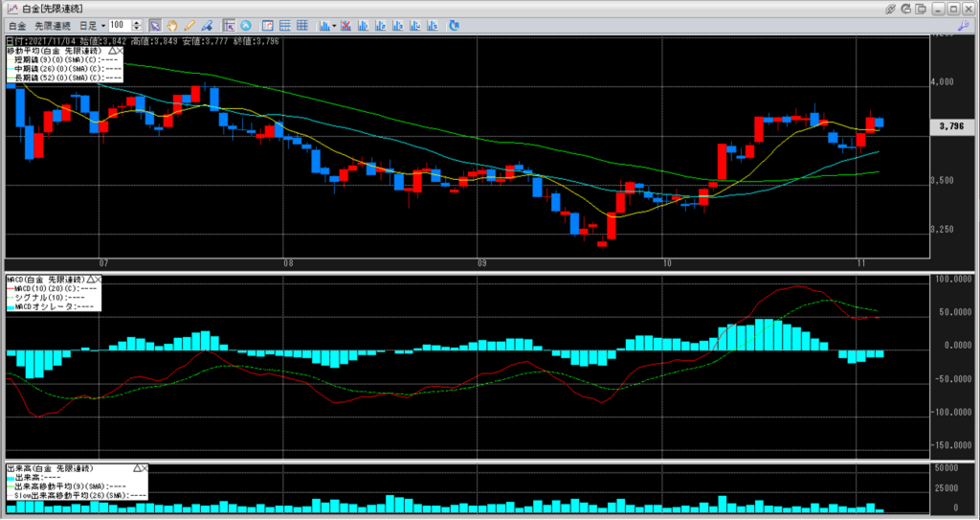Open the chart indicator dropdown arrow
The image size is (980, 520).
pyautogui.click(x=334, y=24)
